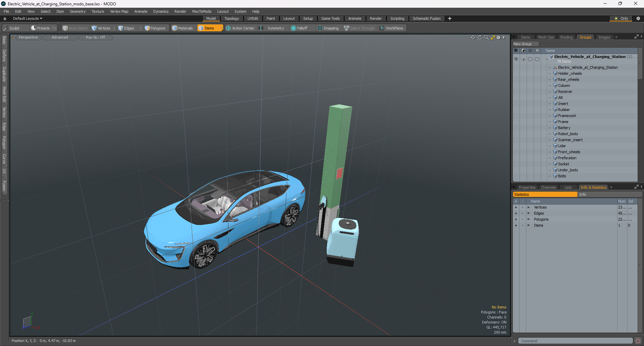This screenshot has width=644, height=346.
Task: Click the camera column header in Groups
Action: point(523,51)
